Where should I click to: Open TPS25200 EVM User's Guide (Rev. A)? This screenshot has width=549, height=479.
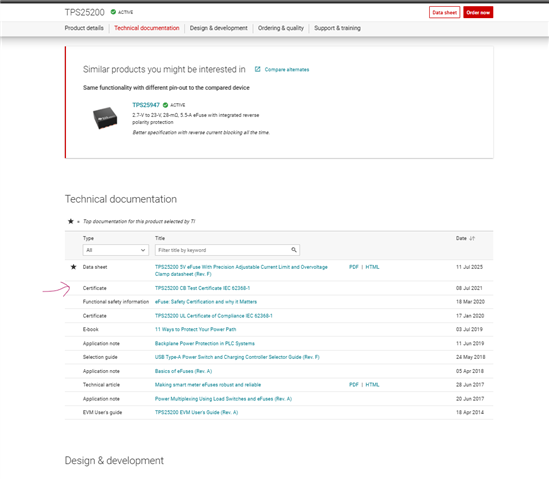(x=196, y=412)
